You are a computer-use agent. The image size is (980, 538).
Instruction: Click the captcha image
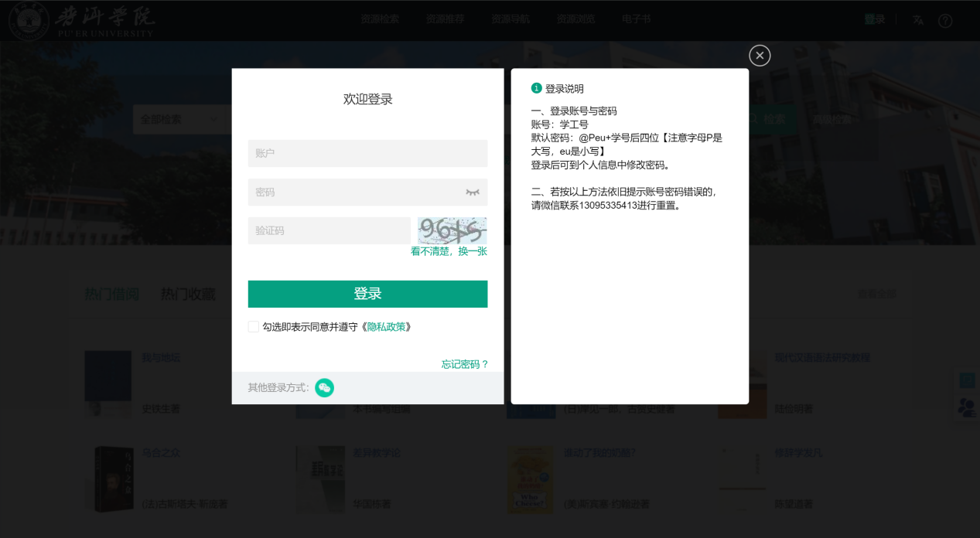[452, 230]
